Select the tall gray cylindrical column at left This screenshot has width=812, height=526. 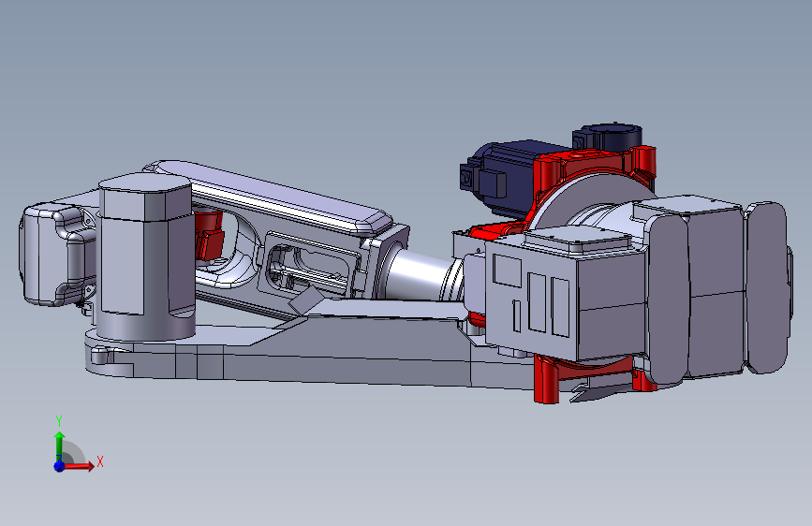click(146, 256)
